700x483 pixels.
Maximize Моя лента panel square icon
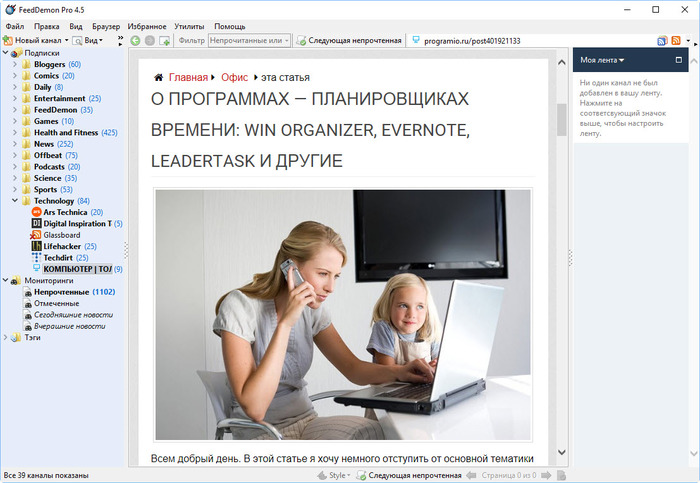tap(679, 60)
